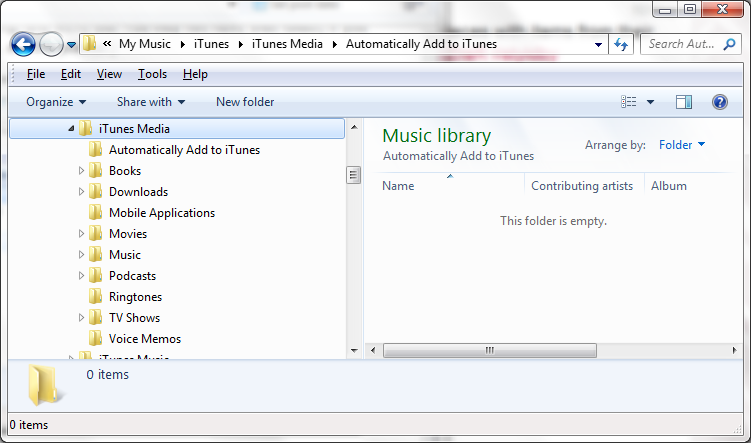751x443 pixels.
Task: Open the Organize dropdown
Action: click(56, 102)
